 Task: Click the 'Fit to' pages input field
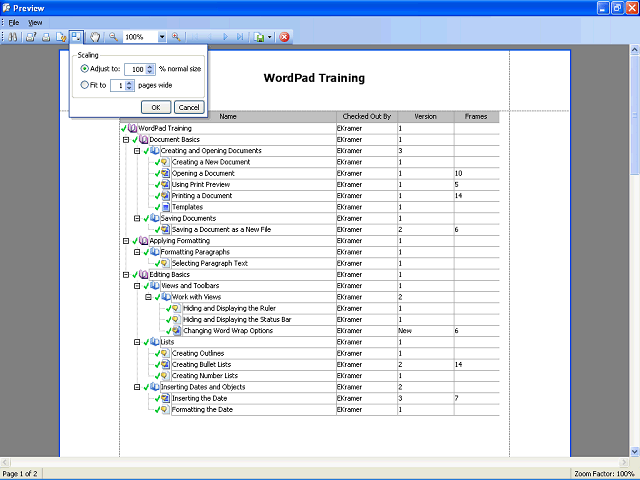click(x=118, y=85)
